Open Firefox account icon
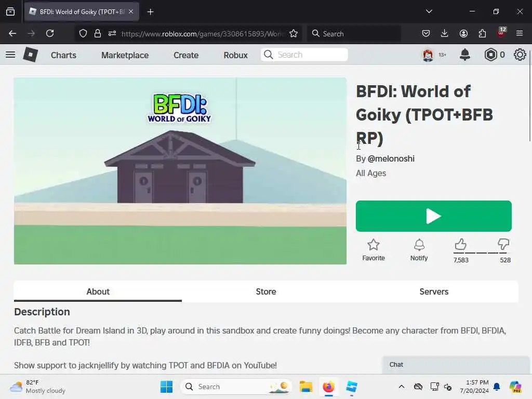This screenshot has height=399, width=532. (x=463, y=33)
